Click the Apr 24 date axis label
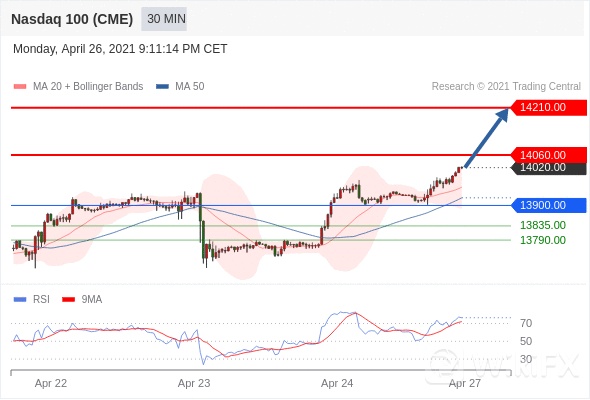 337,383
